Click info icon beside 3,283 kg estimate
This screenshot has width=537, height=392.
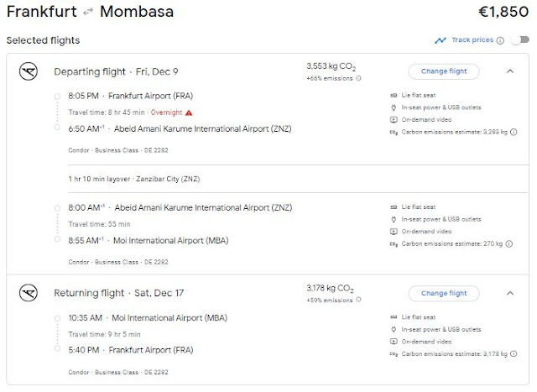click(x=514, y=131)
